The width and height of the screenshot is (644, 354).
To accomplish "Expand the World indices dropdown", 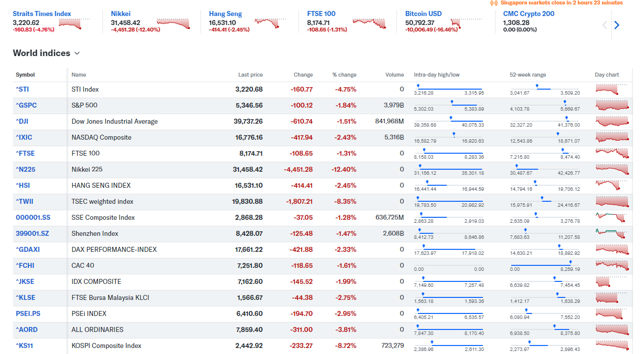I will (77, 54).
